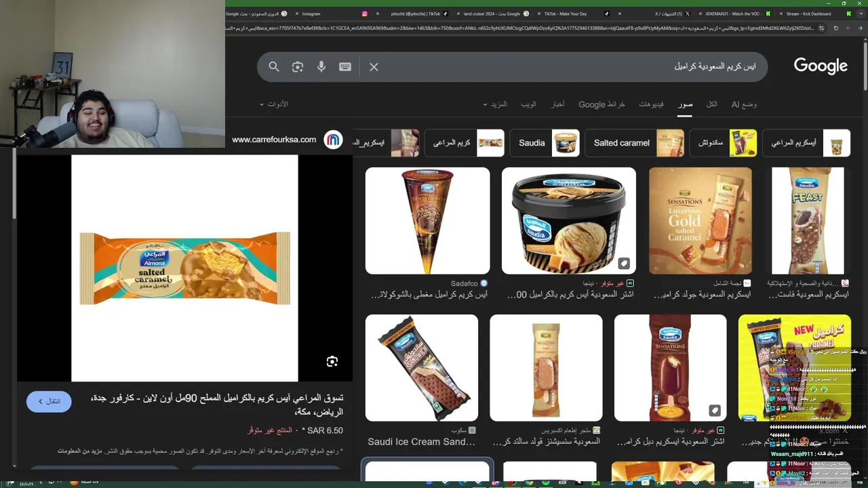The height and width of the screenshot is (488, 868).
Task: Click Lens search icon on preview image
Action: [332, 361]
